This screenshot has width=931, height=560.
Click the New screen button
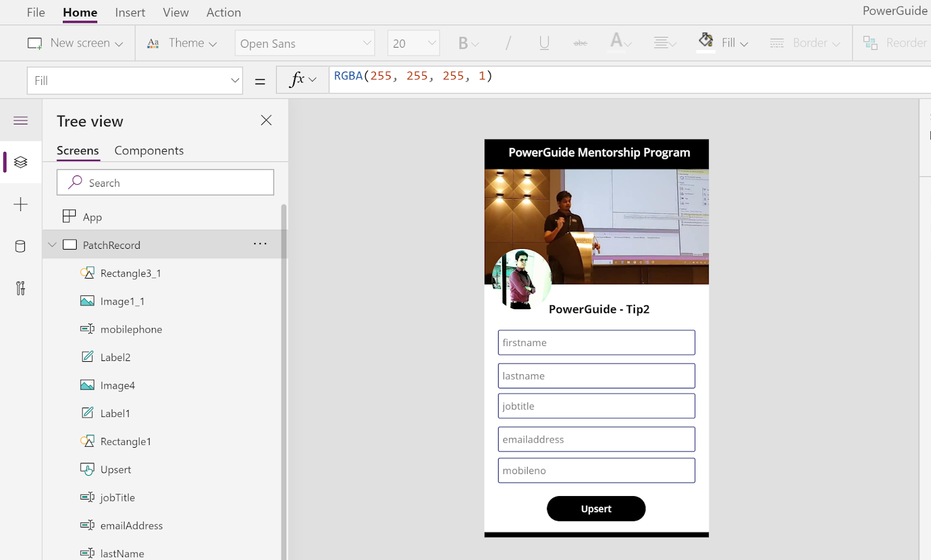point(74,42)
